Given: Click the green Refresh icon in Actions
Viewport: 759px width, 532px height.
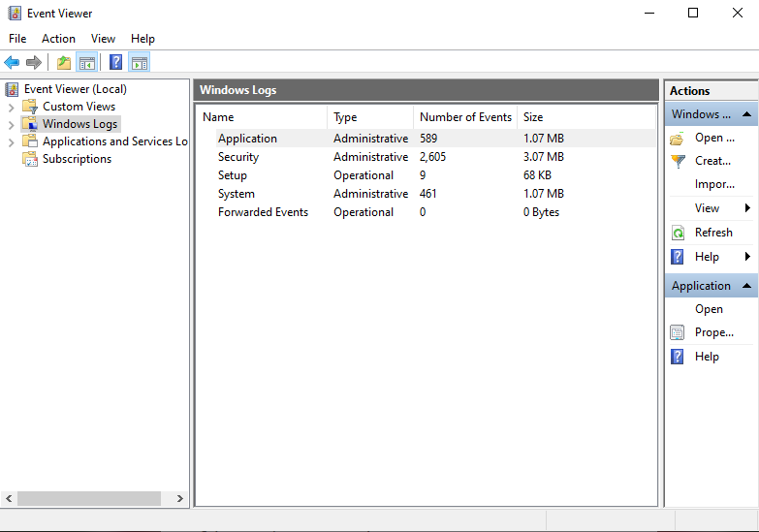Looking at the screenshot, I should (x=678, y=233).
